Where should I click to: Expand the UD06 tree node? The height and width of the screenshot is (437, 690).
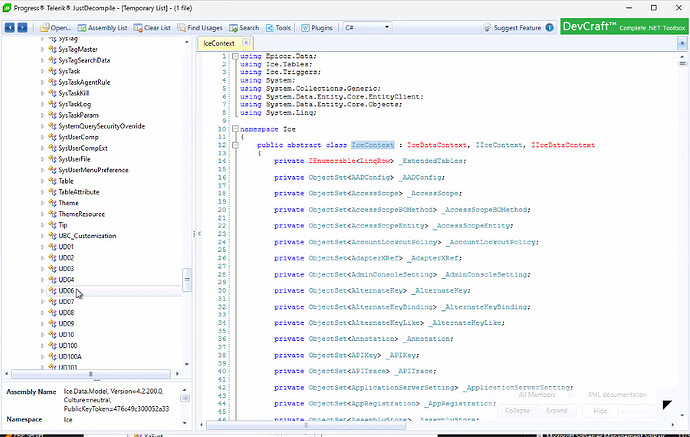tap(42, 291)
